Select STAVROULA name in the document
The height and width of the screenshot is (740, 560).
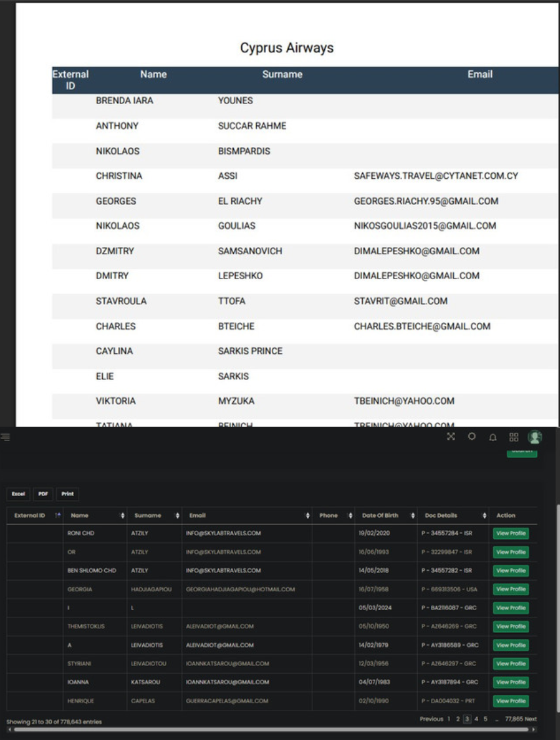click(x=121, y=301)
